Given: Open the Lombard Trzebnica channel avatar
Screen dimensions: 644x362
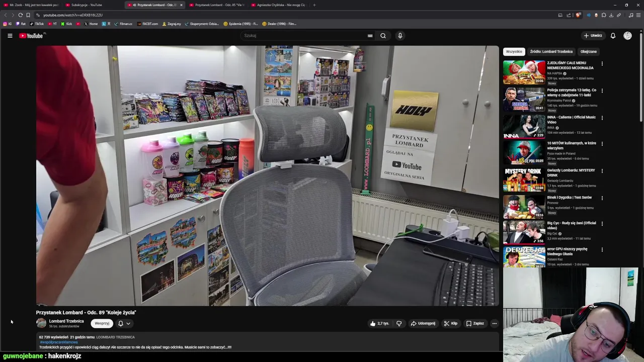Looking at the screenshot, I should [41, 323].
